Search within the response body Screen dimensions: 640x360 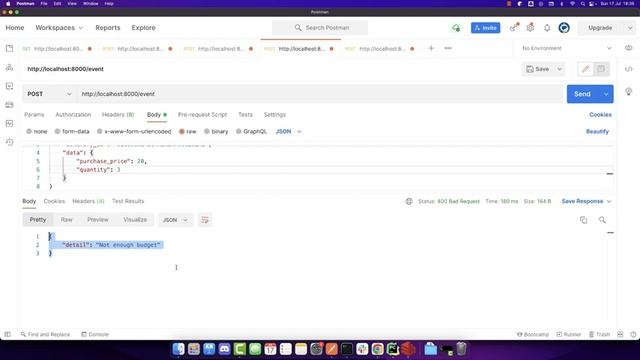click(602, 220)
